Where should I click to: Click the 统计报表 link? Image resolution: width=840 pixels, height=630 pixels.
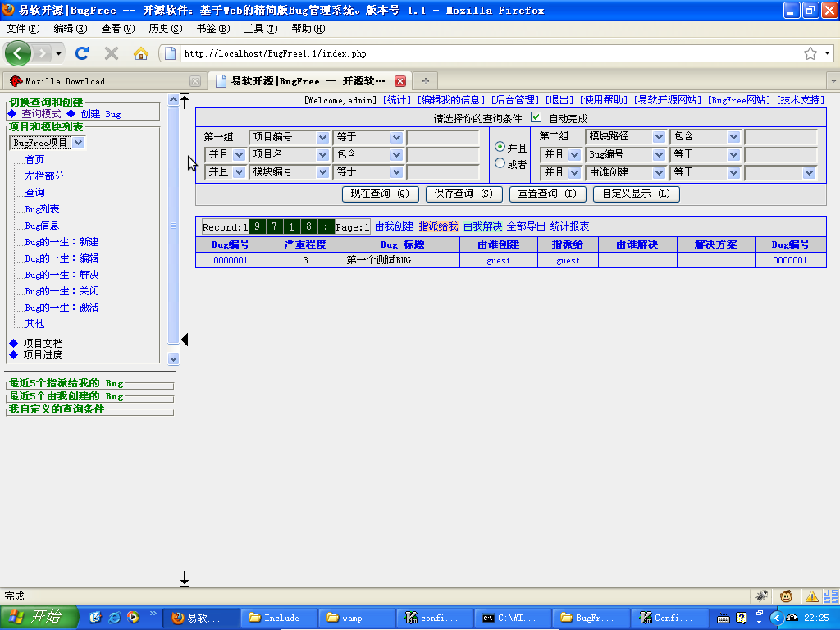(x=569, y=226)
